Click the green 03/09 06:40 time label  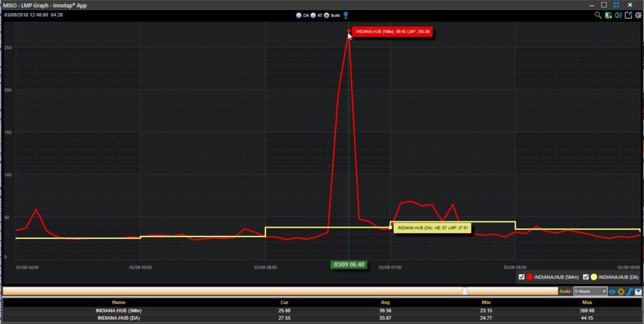pos(349,265)
